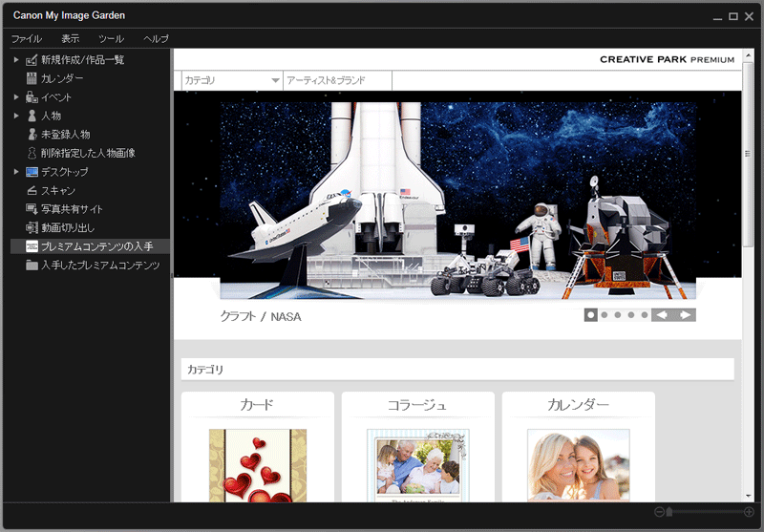Viewport: 764px width, 532px height.
Task: Select the second banner slide indicator
Action: pyautogui.click(x=605, y=315)
